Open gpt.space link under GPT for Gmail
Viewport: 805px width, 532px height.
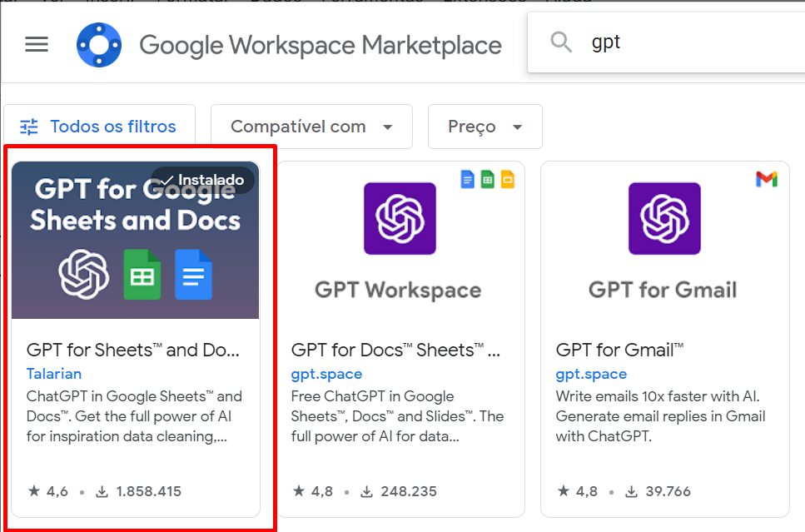click(x=591, y=375)
